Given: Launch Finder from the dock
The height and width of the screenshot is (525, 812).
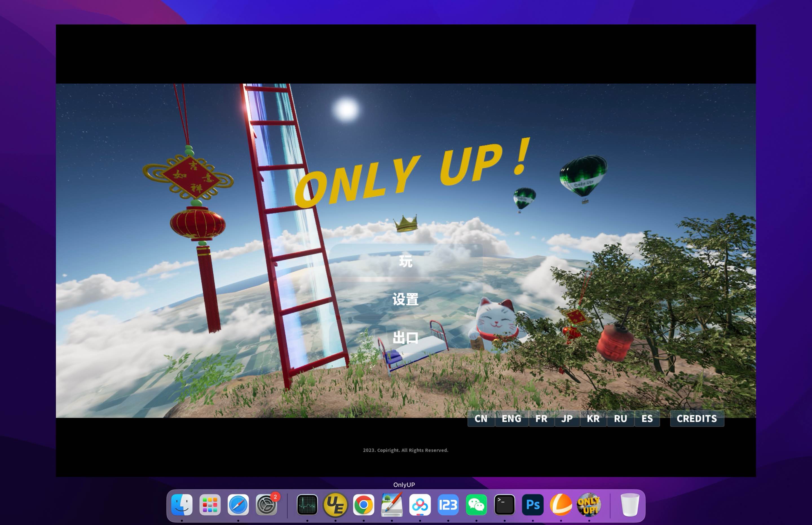Looking at the screenshot, I should [183, 506].
